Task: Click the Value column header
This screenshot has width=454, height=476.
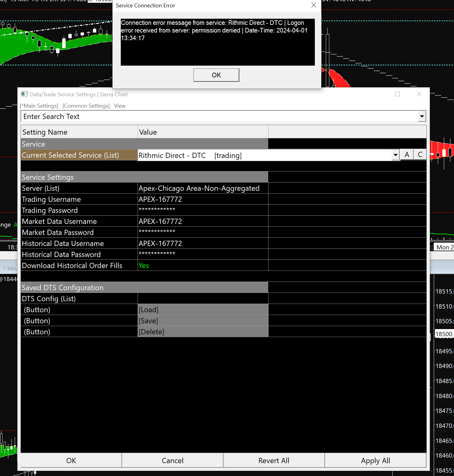Action: [x=203, y=132]
